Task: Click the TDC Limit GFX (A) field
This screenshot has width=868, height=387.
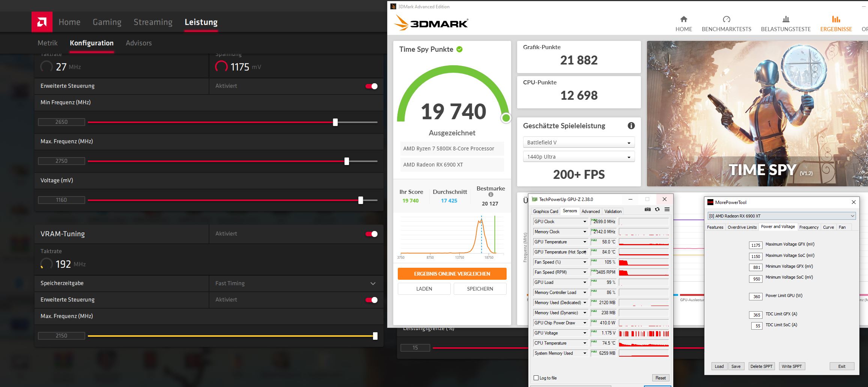Action: click(x=756, y=315)
